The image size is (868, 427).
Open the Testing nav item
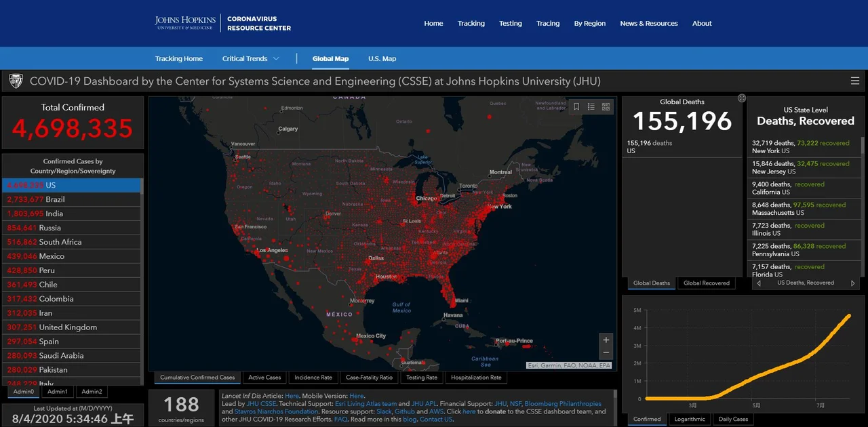511,23
